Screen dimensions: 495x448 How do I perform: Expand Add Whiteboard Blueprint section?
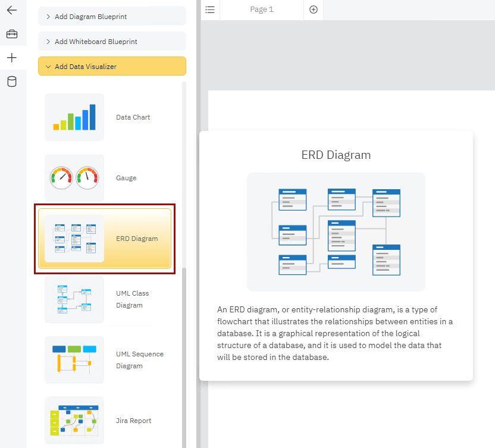pos(112,42)
